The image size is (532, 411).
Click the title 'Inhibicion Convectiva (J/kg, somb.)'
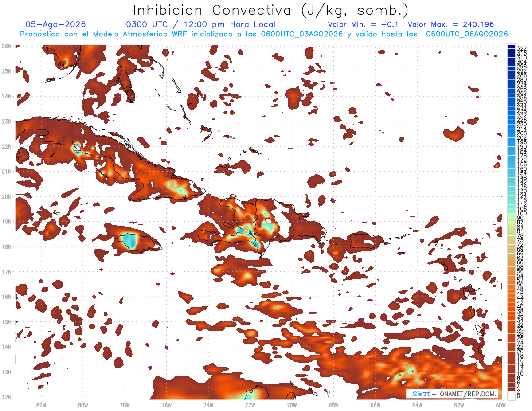coord(271,10)
